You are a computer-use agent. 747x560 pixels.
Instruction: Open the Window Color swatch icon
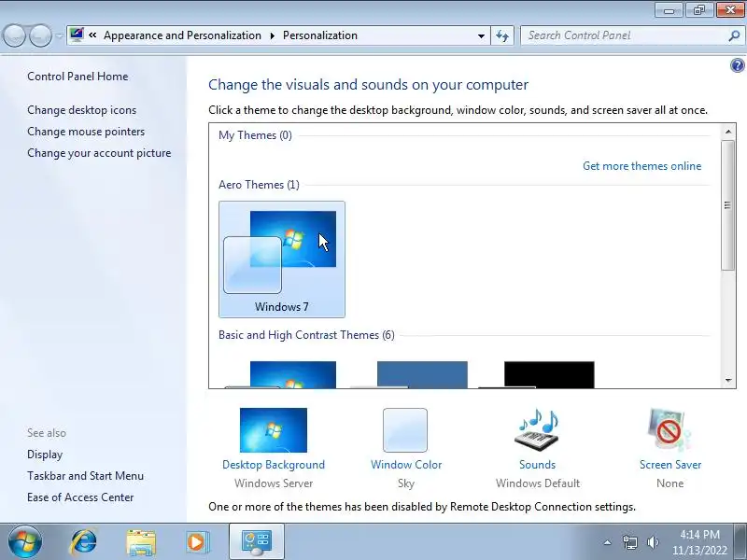[x=405, y=430]
